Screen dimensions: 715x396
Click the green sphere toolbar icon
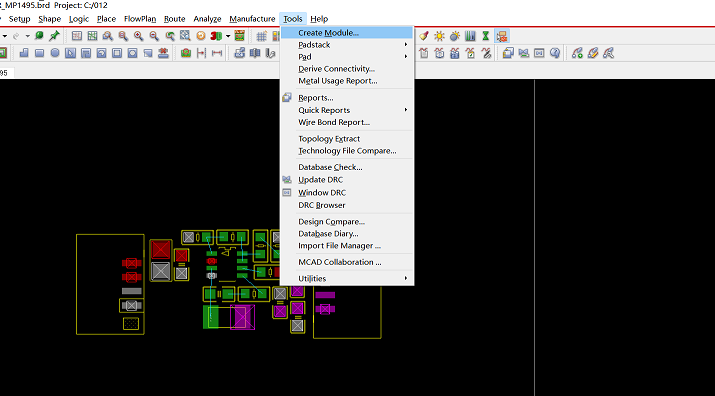click(x=39, y=36)
